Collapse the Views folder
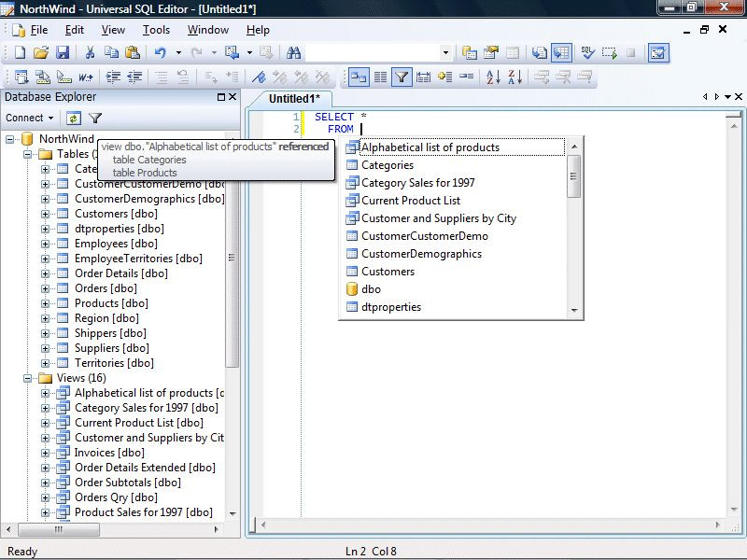This screenshot has width=747, height=560. (28, 378)
